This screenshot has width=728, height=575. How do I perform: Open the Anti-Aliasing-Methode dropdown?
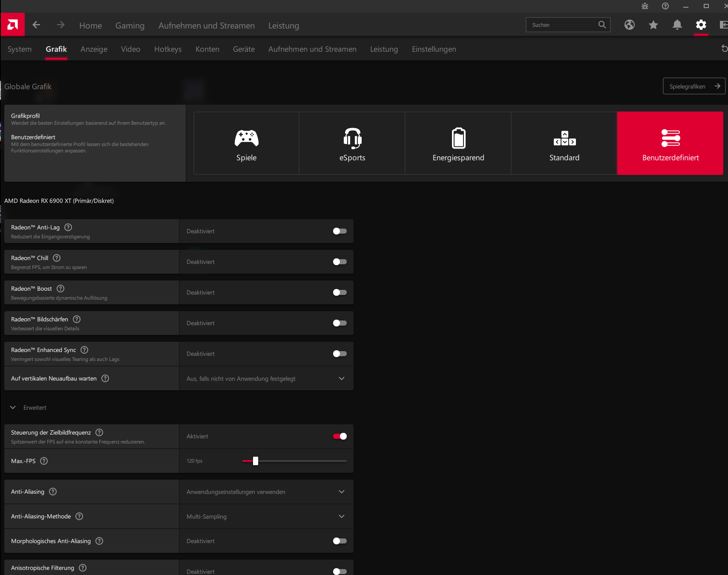266,516
